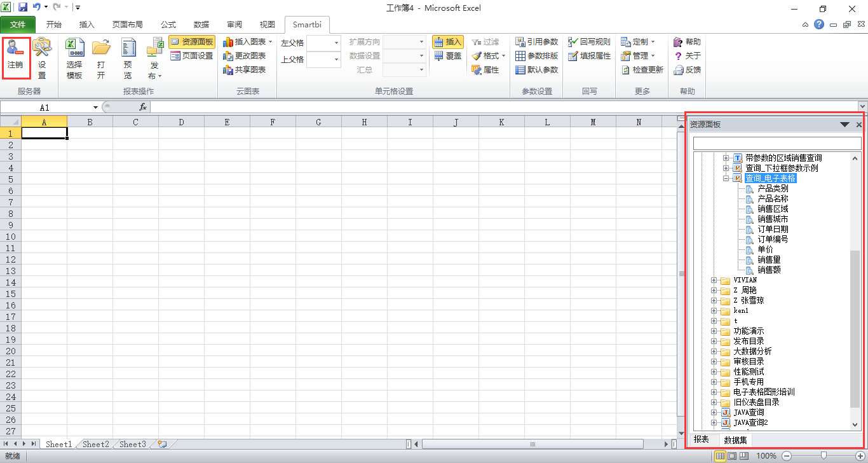Click the resource panel search field
Screen dimensions: 868x463
(777, 144)
